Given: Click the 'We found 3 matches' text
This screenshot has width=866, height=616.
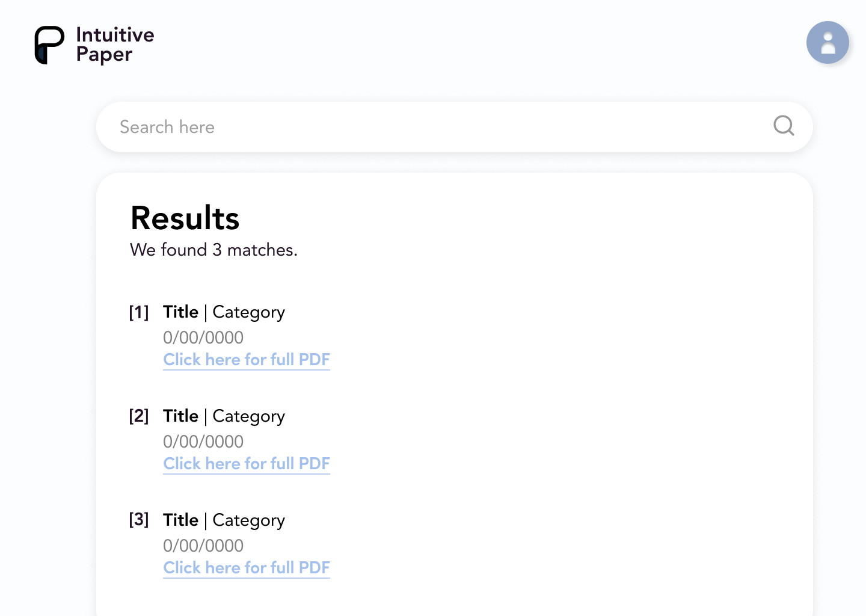Looking at the screenshot, I should click(213, 250).
